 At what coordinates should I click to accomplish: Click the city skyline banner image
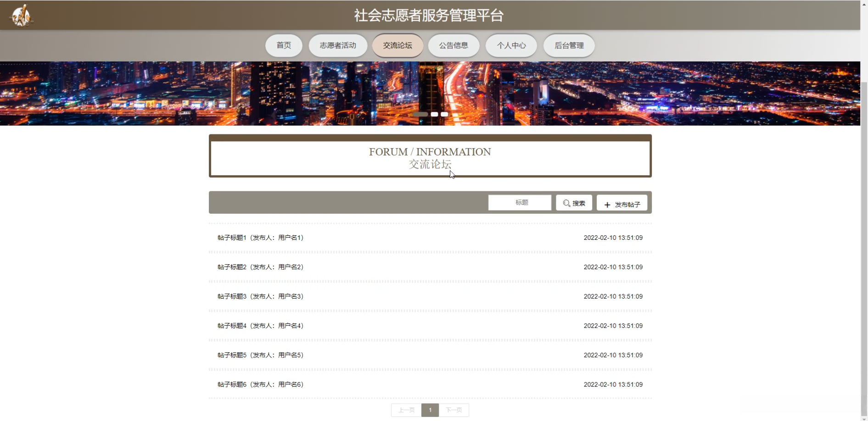430,94
